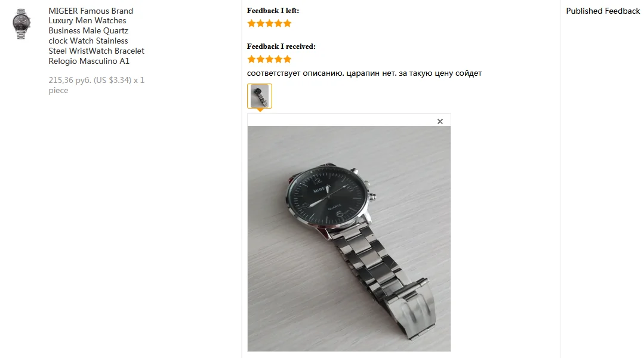
Task: Click the fourth star under Feedback I left
Action: coord(279,23)
